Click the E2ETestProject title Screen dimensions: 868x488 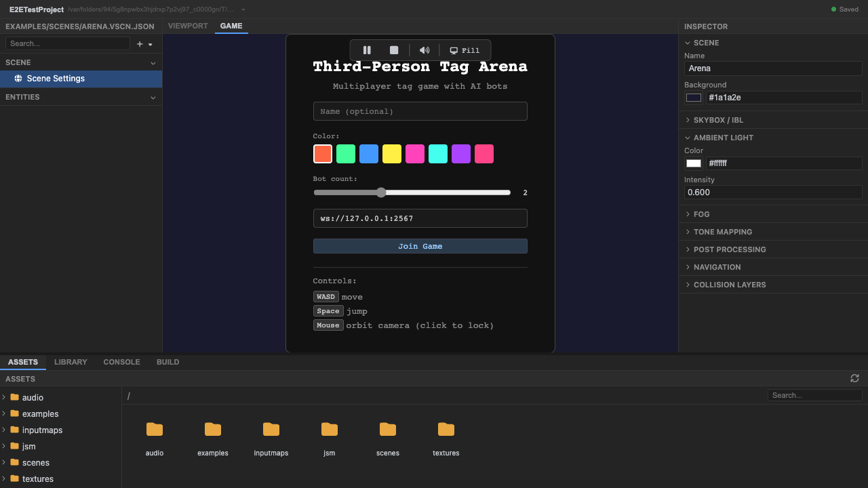click(x=37, y=9)
